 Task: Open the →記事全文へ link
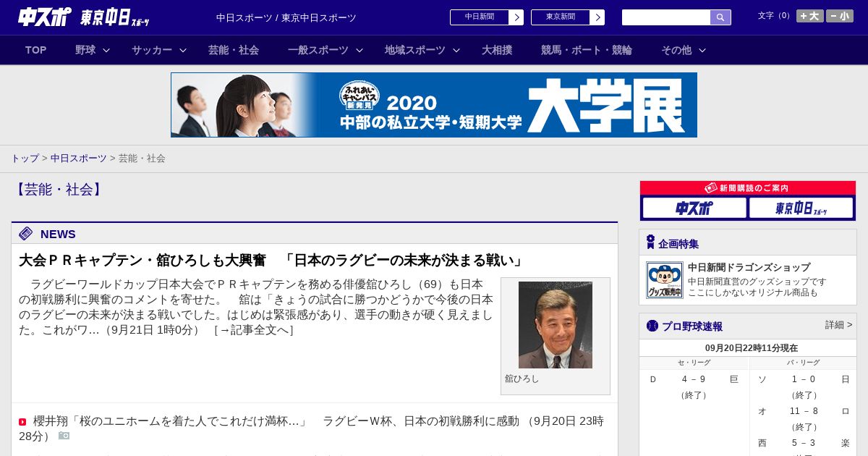point(253,330)
